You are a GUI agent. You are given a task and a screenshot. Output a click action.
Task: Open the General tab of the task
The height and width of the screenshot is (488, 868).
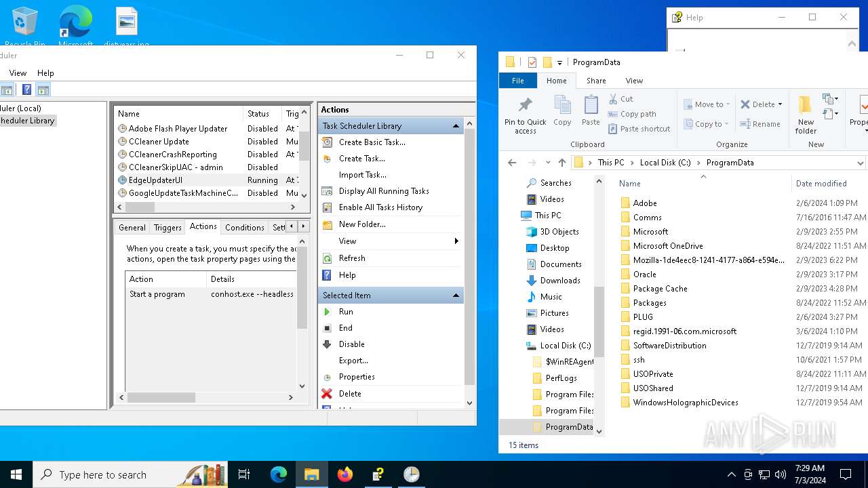pos(132,228)
